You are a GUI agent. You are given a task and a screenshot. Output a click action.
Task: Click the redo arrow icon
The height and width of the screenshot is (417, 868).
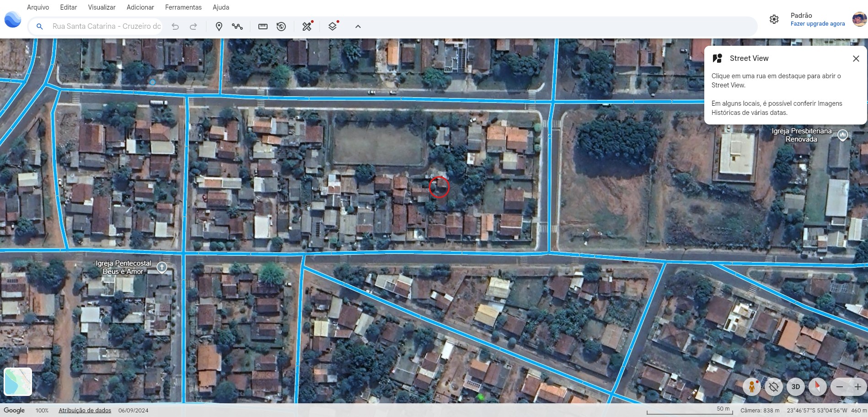pos(193,27)
